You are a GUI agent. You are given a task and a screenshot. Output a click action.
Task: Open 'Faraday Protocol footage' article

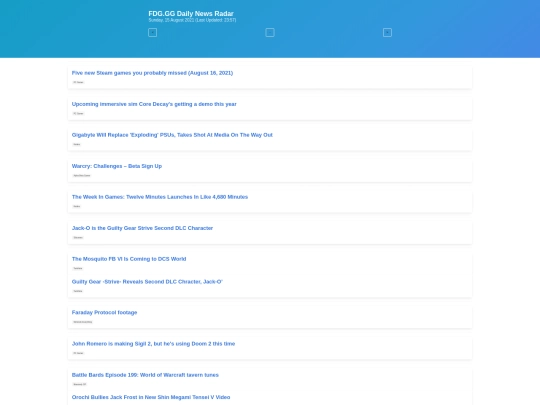[104, 312]
